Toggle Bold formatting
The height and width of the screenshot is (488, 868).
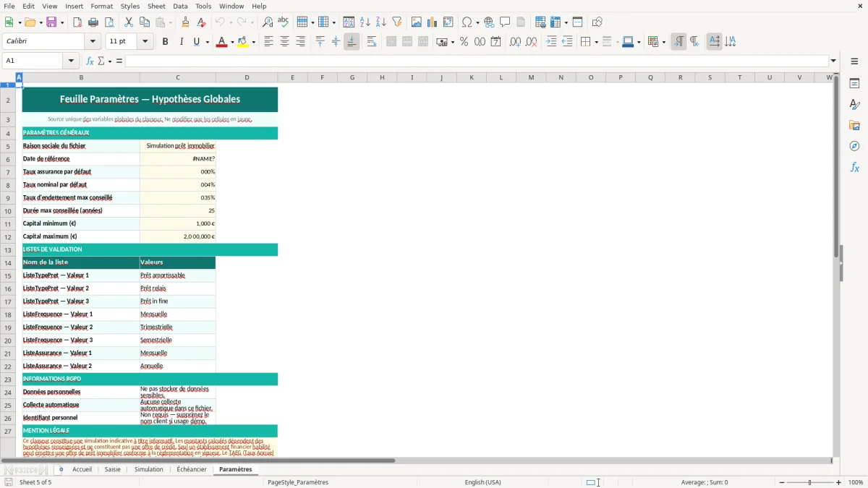pyautogui.click(x=166, y=42)
